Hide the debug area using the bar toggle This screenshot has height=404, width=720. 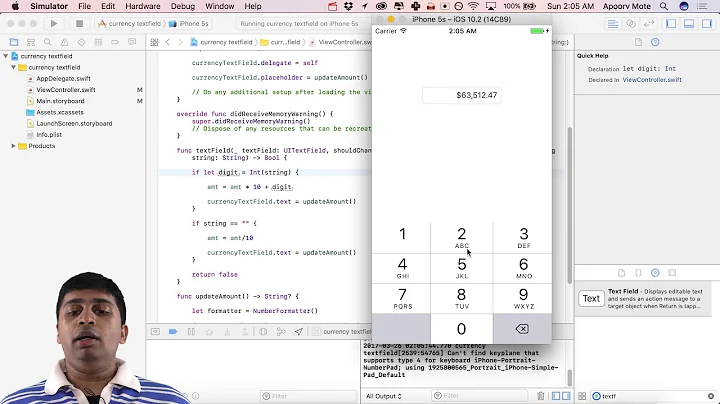[155, 331]
